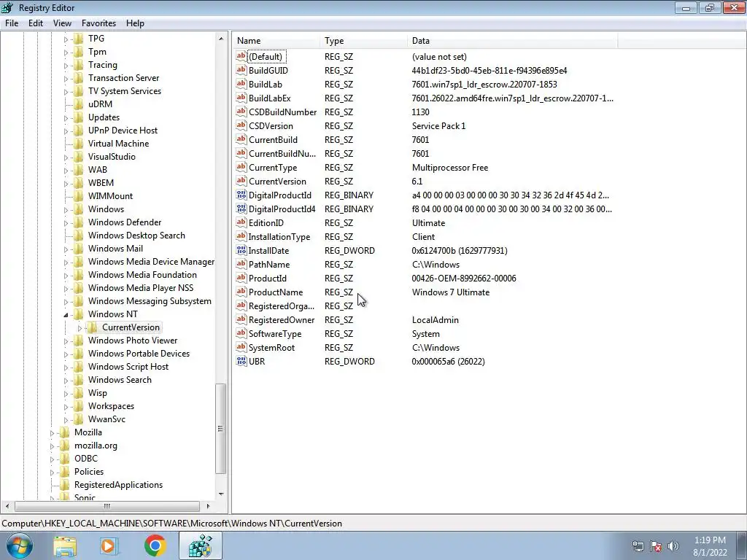Screen dimensions: 747x560
Task: Click the folder icon of Mozilla key
Action: click(x=65, y=432)
